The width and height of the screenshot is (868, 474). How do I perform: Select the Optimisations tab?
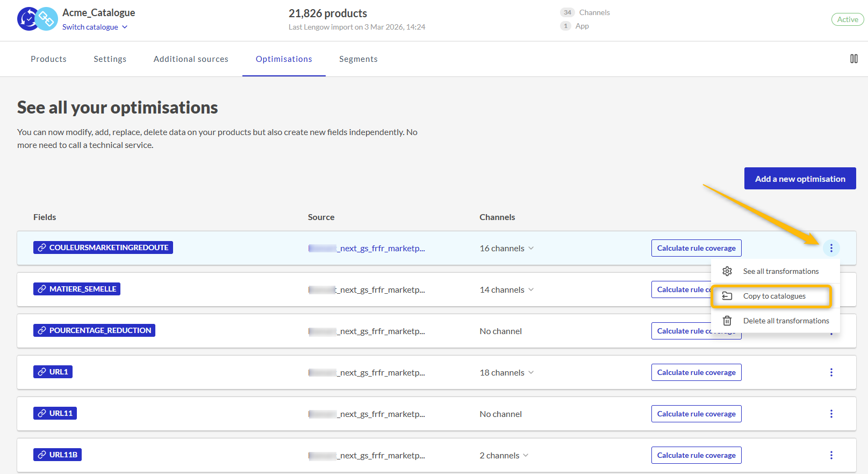point(284,59)
